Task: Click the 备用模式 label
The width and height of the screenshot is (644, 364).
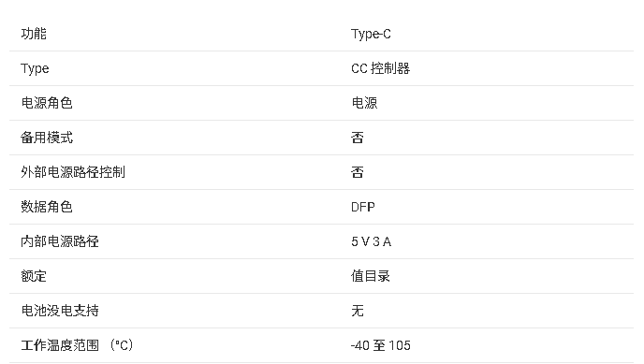Action: pos(47,138)
